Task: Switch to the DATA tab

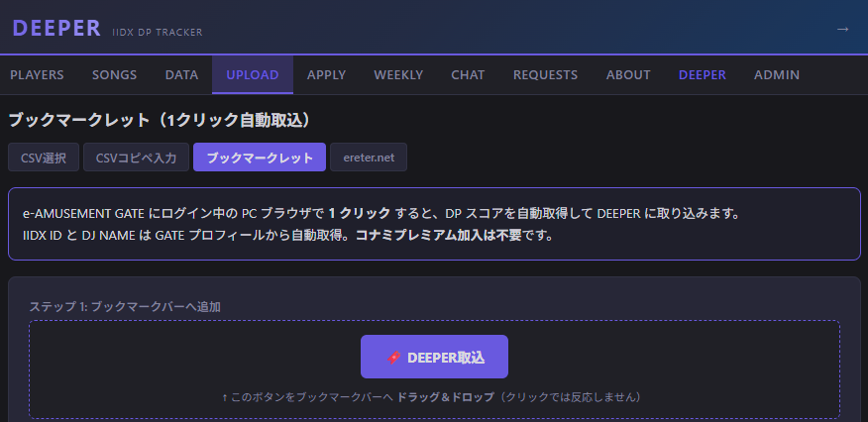Action: pyautogui.click(x=181, y=74)
